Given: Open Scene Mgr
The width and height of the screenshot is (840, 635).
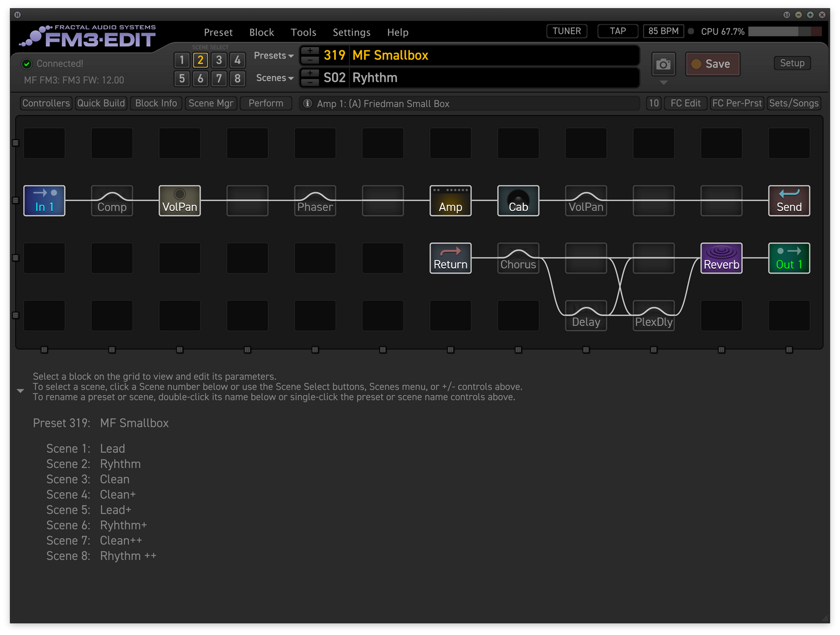Looking at the screenshot, I should pyautogui.click(x=211, y=103).
